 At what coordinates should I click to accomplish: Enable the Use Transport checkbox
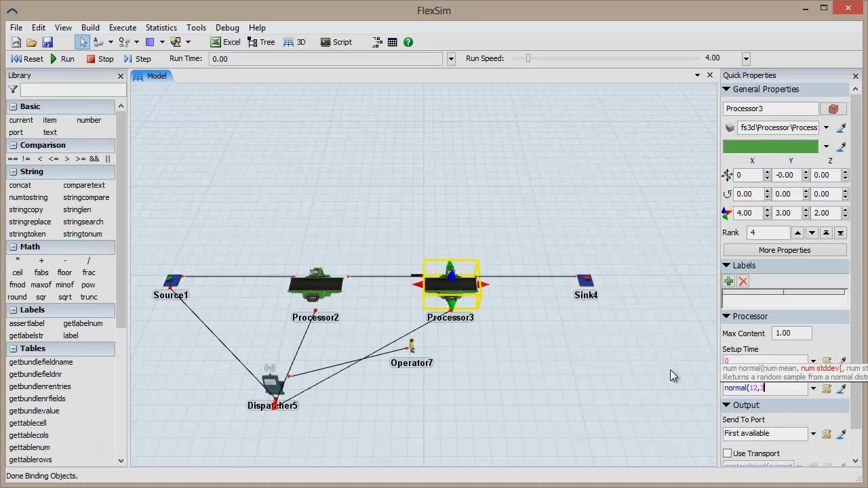pos(727,453)
